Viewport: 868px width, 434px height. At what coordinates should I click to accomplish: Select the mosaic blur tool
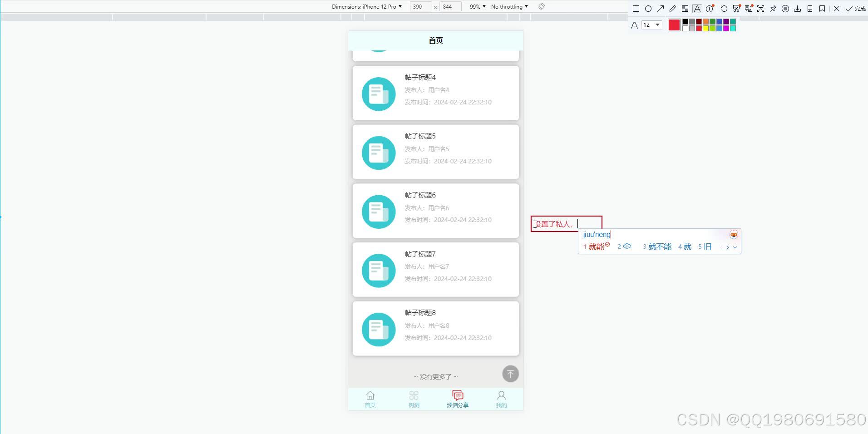click(x=685, y=9)
